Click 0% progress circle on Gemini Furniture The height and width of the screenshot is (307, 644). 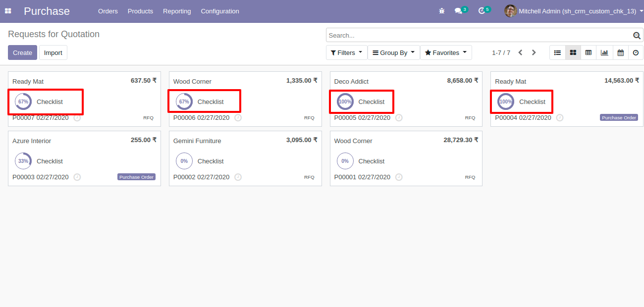[184, 161]
